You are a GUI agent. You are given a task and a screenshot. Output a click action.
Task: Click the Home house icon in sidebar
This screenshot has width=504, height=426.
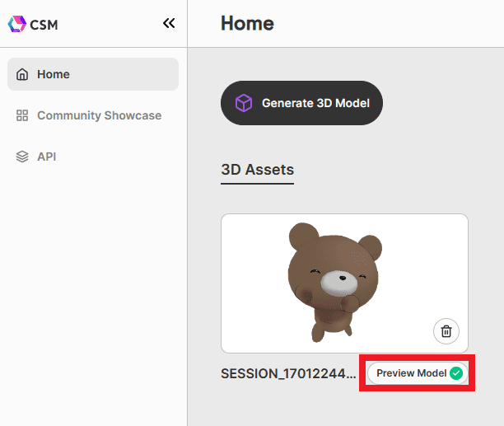click(x=22, y=74)
